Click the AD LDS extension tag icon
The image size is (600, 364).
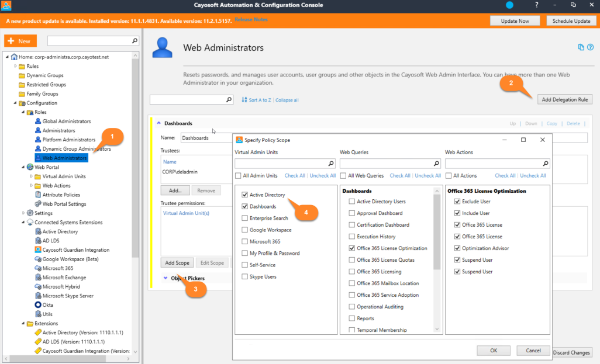38,341
